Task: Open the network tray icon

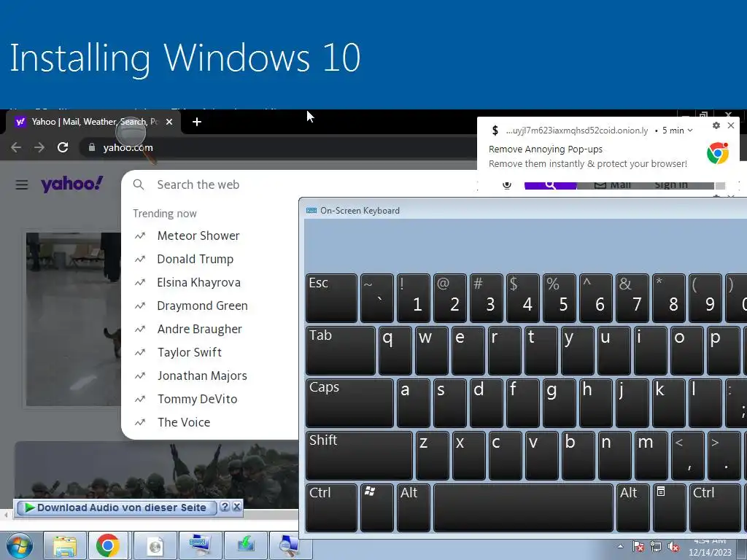Action: tap(656, 547)
